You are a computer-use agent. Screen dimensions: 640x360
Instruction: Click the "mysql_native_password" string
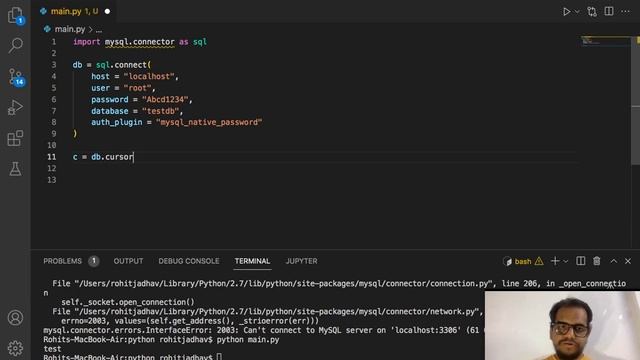tap(209, 122)
